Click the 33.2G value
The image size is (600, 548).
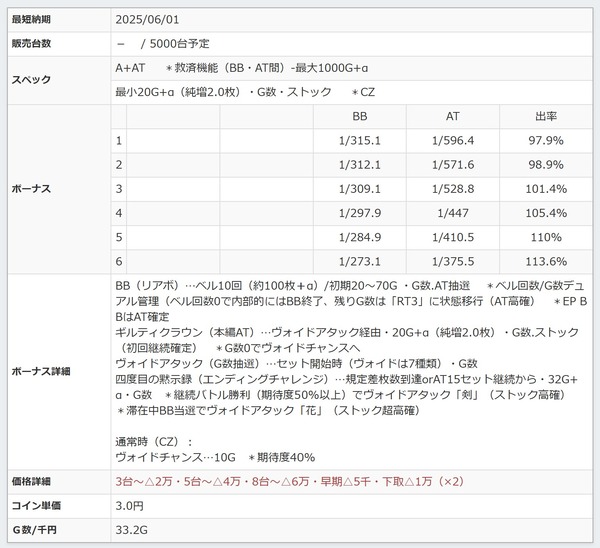[132, 530]
